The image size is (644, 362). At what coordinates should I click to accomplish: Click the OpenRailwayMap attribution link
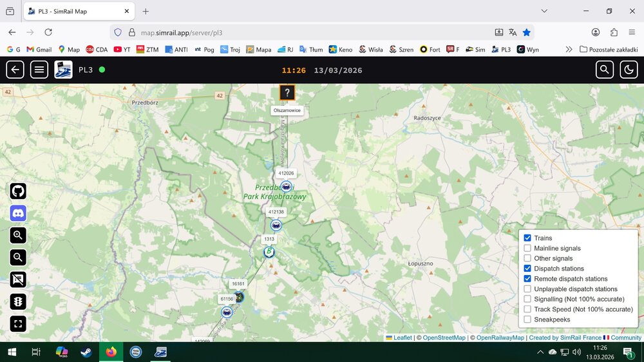pos(497,338)
